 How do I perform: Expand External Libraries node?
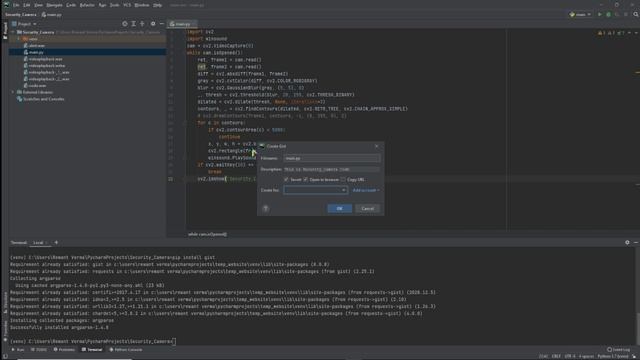(13, 92)
